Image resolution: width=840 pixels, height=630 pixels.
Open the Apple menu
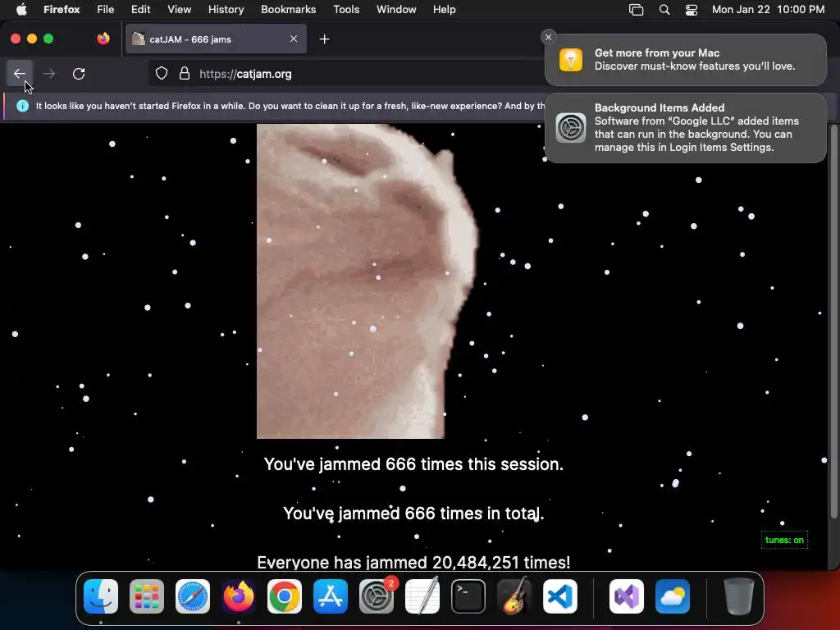(21, 9)
